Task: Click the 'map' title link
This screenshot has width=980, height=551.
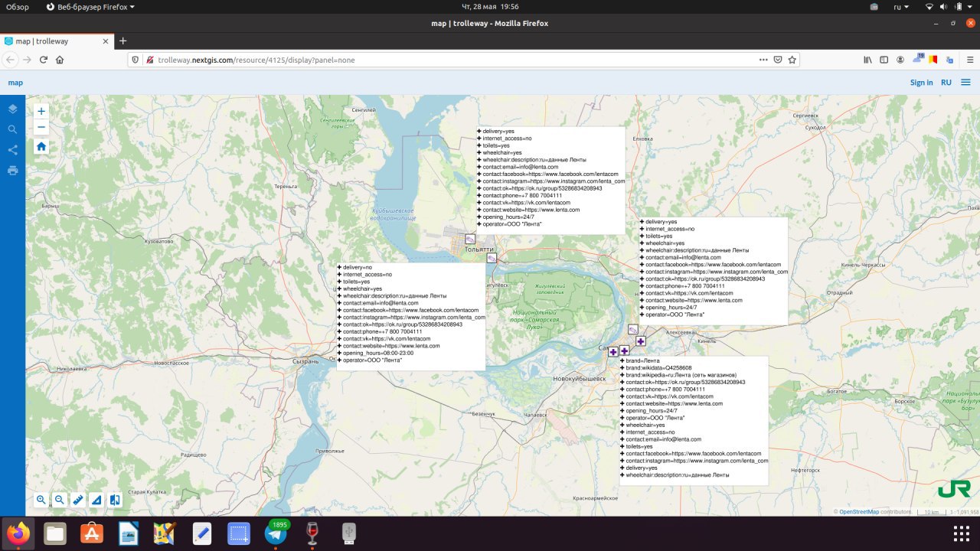Action: click(15, 83)
